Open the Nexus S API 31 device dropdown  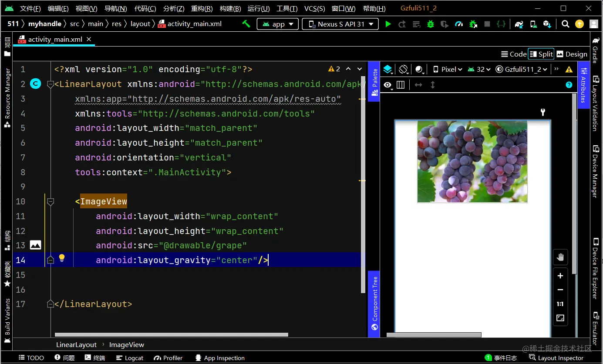pos(340,24)
